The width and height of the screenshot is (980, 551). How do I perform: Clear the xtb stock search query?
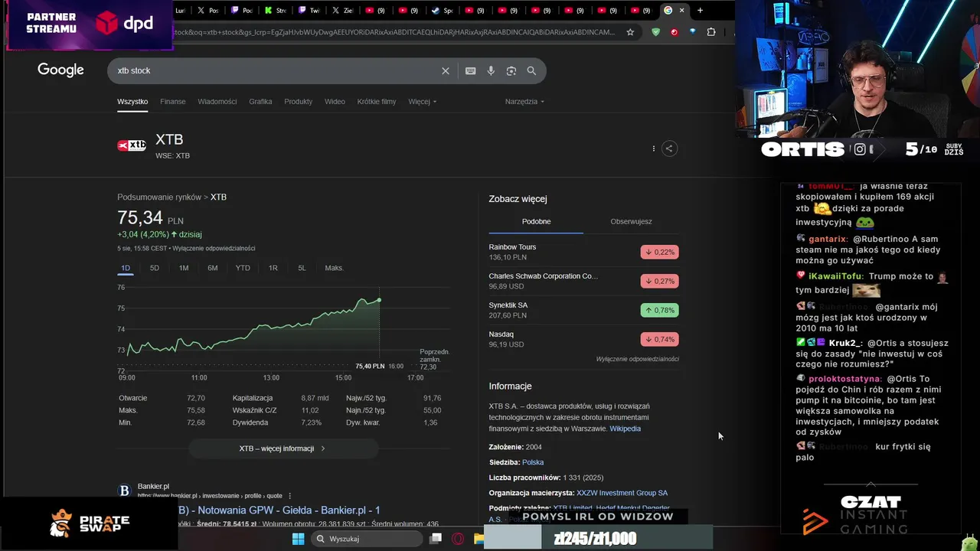[446, 70]
